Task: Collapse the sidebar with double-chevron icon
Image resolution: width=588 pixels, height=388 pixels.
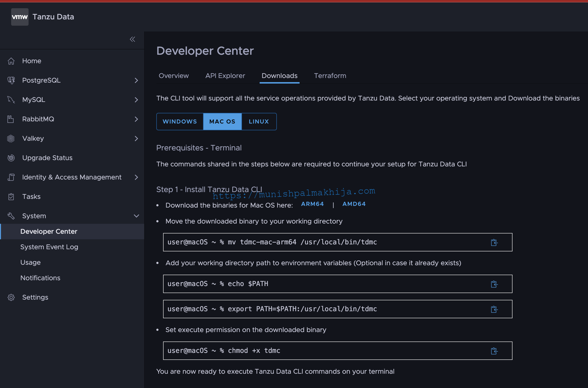Action: (132, 39)
